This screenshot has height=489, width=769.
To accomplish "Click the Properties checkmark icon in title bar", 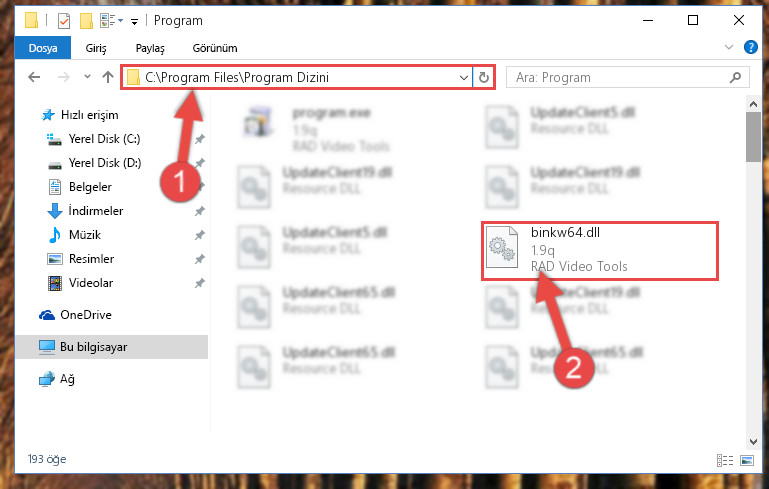I will pyautogui.click(x=64, y=21).
